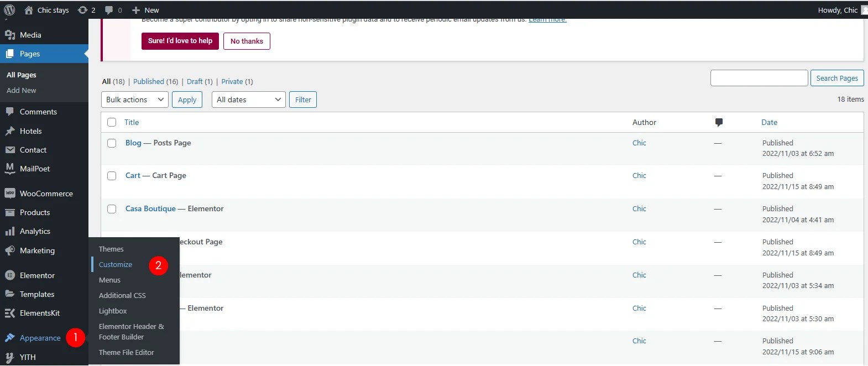Click the Products archive icon

[10, 212]
